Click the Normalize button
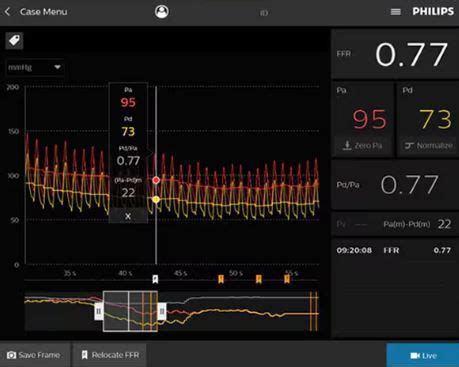459x367 pixels. tap(428, 146)
